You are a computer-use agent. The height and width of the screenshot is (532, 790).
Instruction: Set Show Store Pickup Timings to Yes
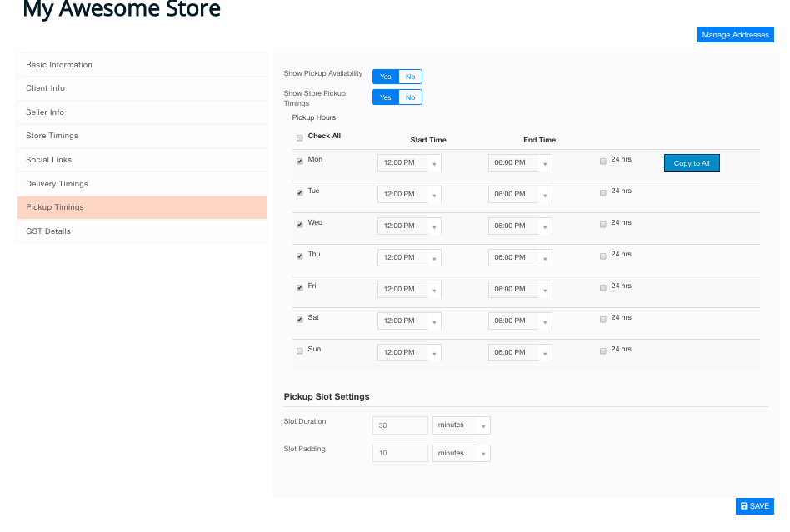click(x=386, y=97)
